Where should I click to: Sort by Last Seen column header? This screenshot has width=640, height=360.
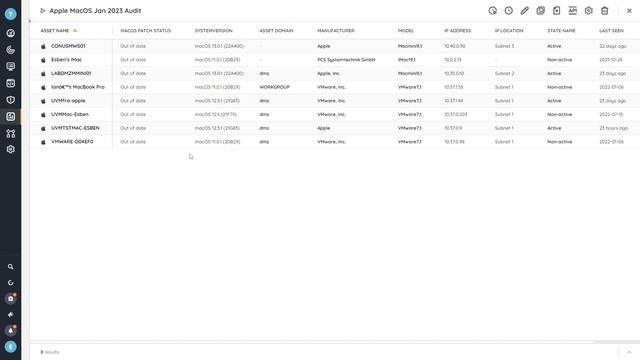[x=611, y=31]
